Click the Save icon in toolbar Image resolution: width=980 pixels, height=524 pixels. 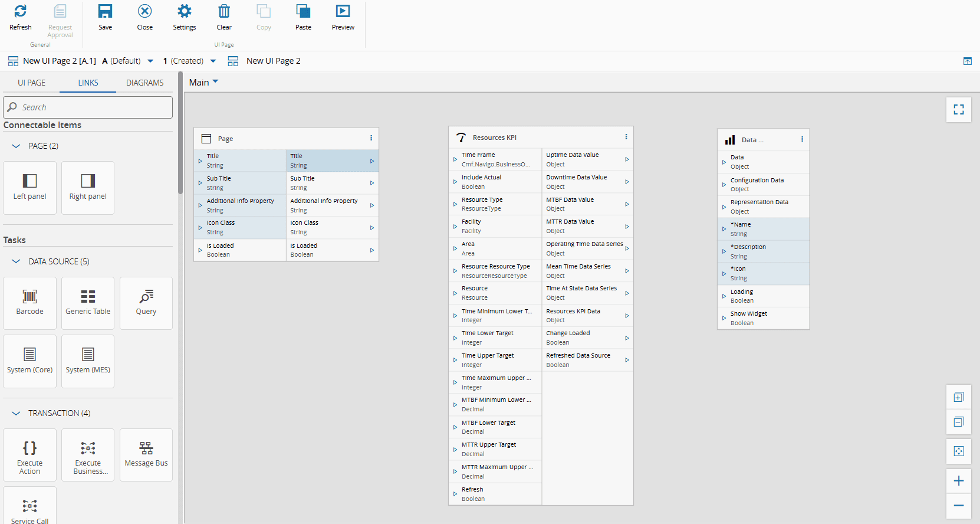coord(105,17)
